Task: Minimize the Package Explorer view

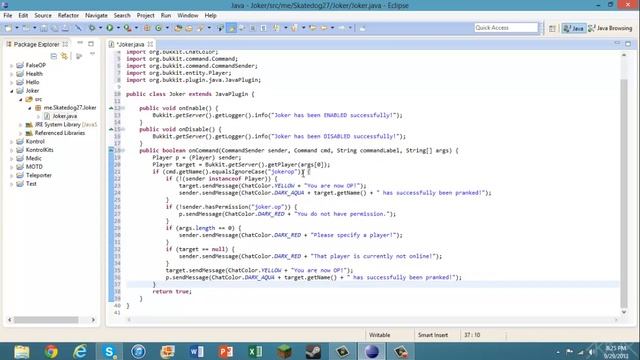Action: 80,43
